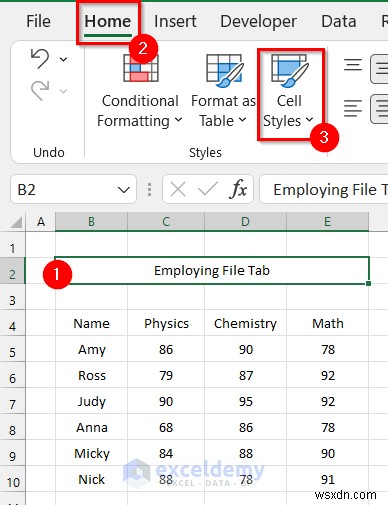388x505 pixels.
Task: Click Judy's Chemistry score 95
Action: (245, 401)
